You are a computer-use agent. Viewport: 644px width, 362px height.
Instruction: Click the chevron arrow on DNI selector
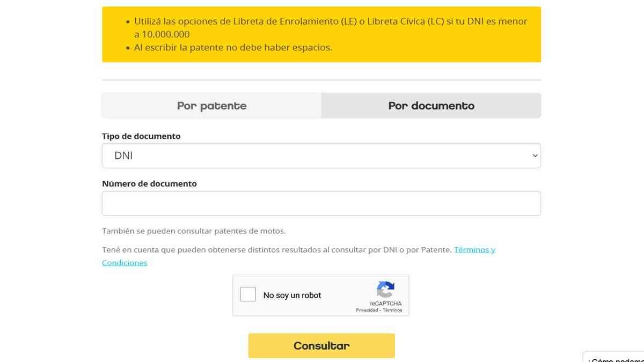tap(535, 156)
